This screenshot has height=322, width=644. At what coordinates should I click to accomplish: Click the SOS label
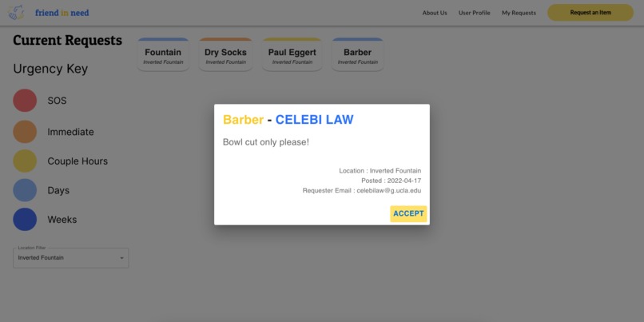57,101
